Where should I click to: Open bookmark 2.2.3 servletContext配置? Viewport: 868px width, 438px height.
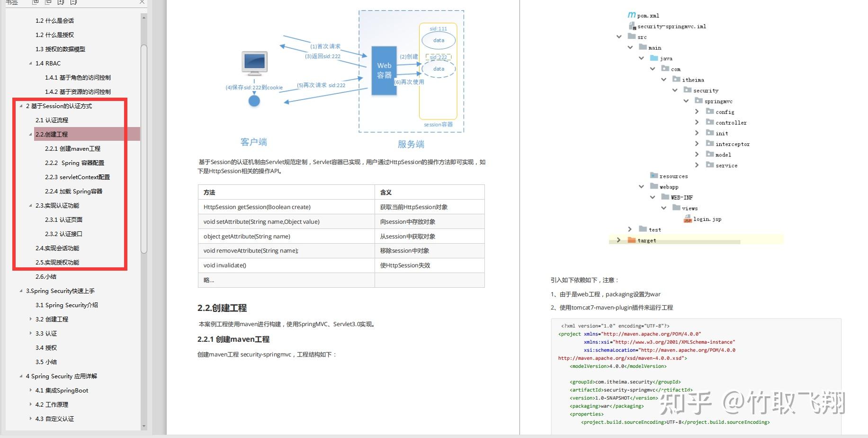pyautogui.click(x=77, y=177)
